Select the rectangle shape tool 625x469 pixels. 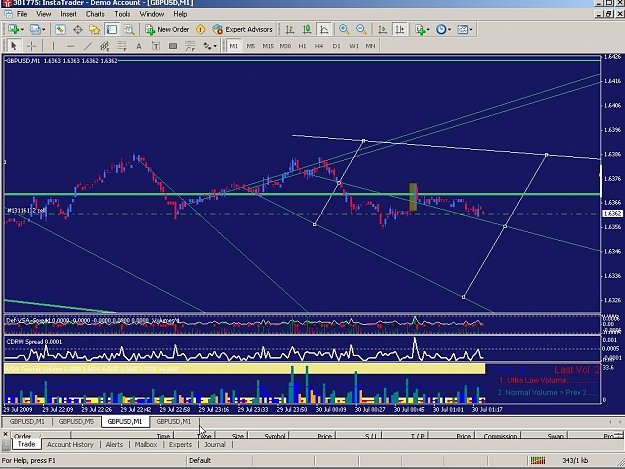(173, 46)
